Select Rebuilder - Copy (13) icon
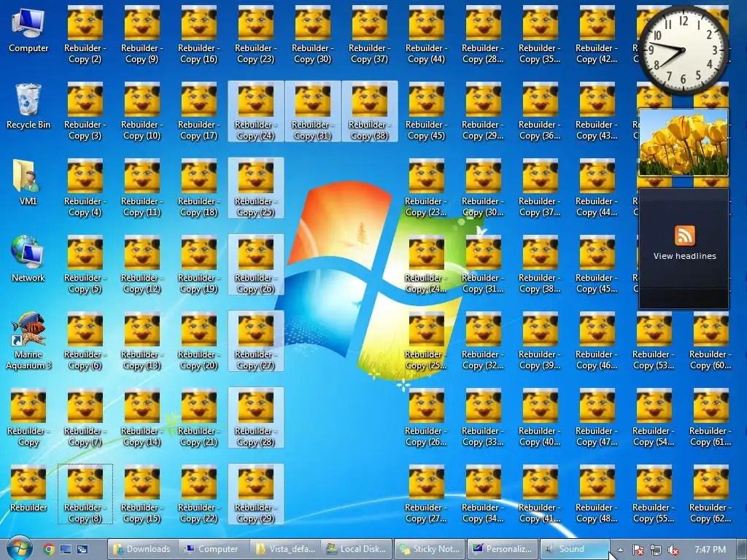Screen dimensions: 747x560 click(x=142, y=341)
